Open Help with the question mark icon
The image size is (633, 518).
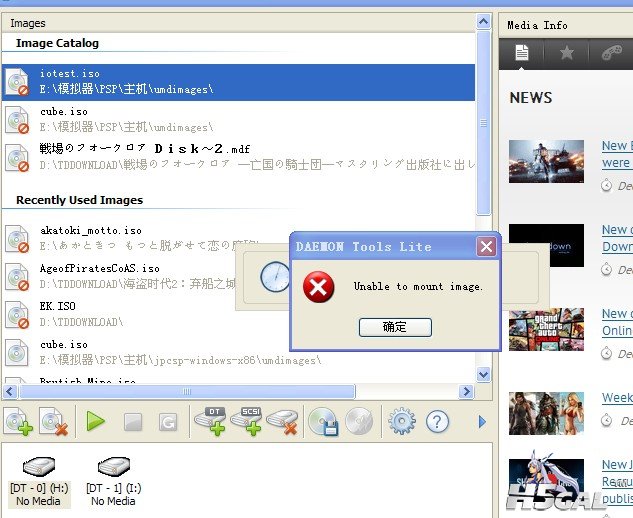pyautogui.click(x=437, y=421)
